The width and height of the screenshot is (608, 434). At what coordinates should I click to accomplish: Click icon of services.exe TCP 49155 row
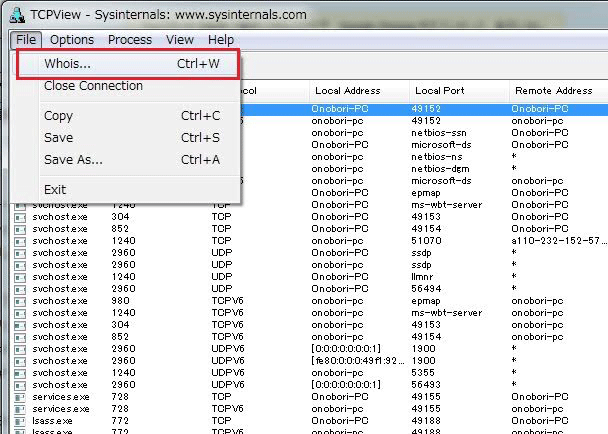click(x=20, y=398)
